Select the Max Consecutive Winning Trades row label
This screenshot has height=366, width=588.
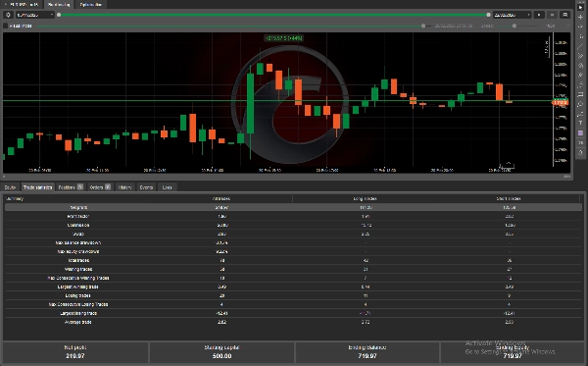(78, 278)
